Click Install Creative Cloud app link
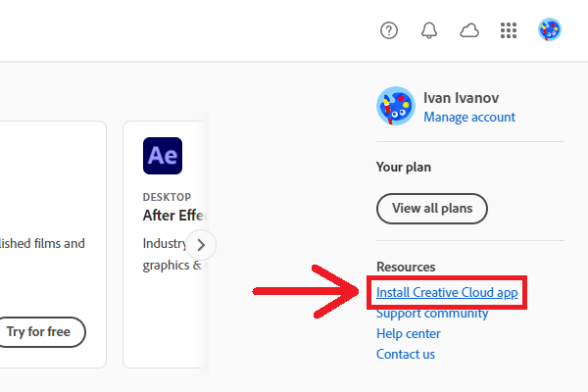The height and width of the screenshot is (392, 588). pos(447,293)
